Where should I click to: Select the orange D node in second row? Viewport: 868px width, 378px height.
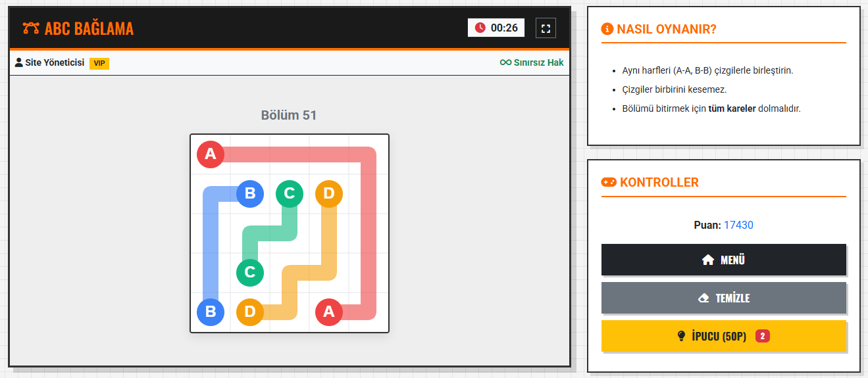[329, 194]
